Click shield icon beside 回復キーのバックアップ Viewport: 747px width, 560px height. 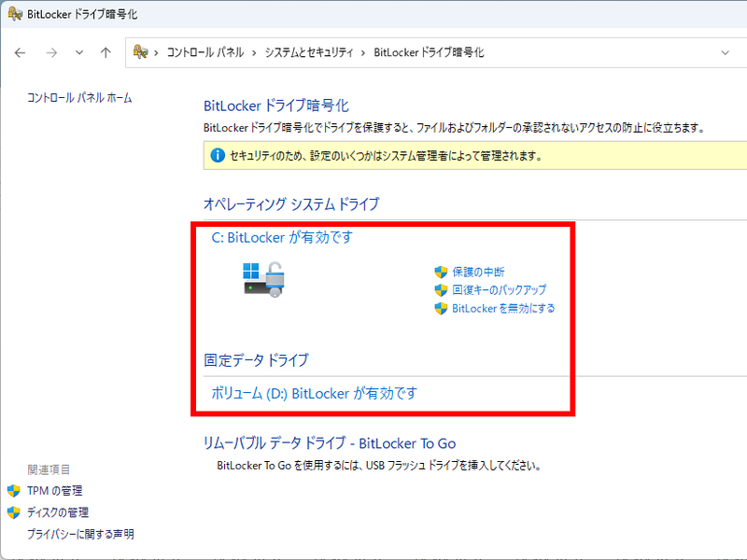(441, 290)
